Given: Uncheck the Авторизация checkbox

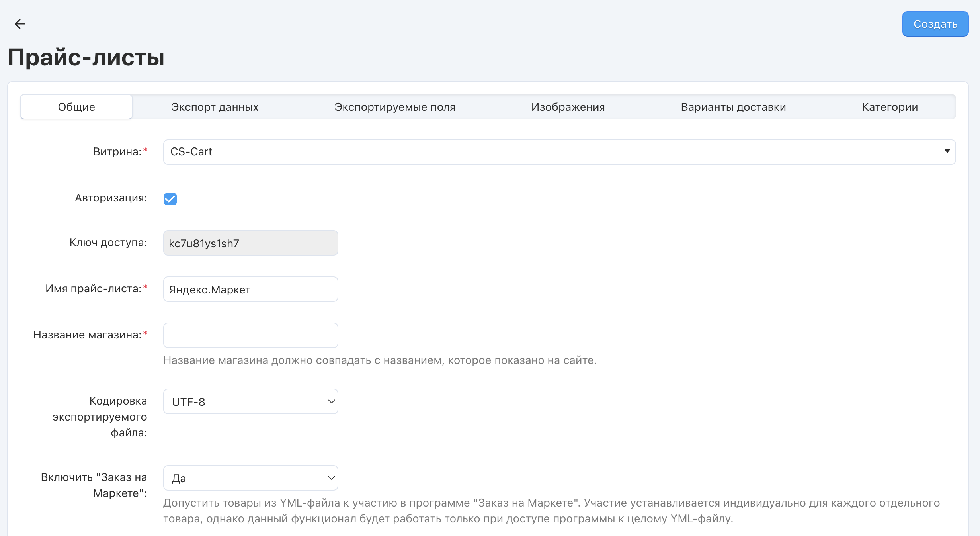Looking at the screenshot, I should (170, 199).
